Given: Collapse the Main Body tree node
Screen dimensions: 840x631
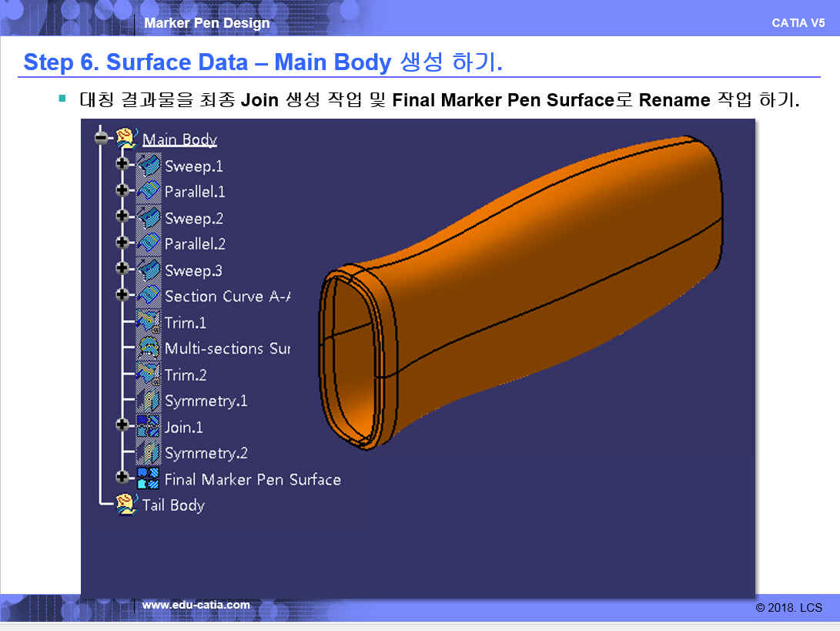Looking at the screenshot, I should point(100,139).
